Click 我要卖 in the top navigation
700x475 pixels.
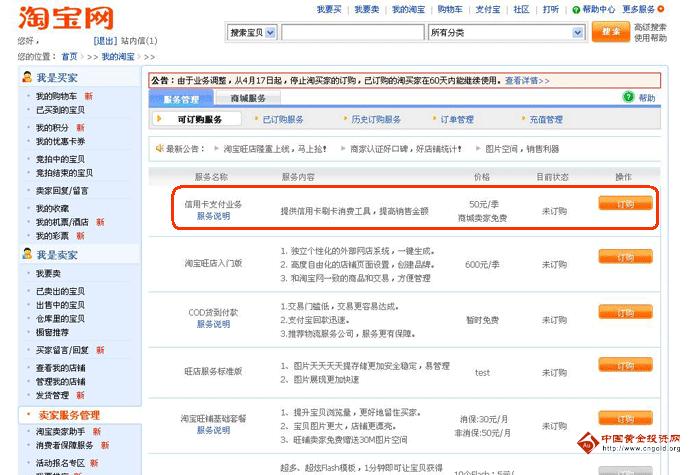(x=367, y=9)
